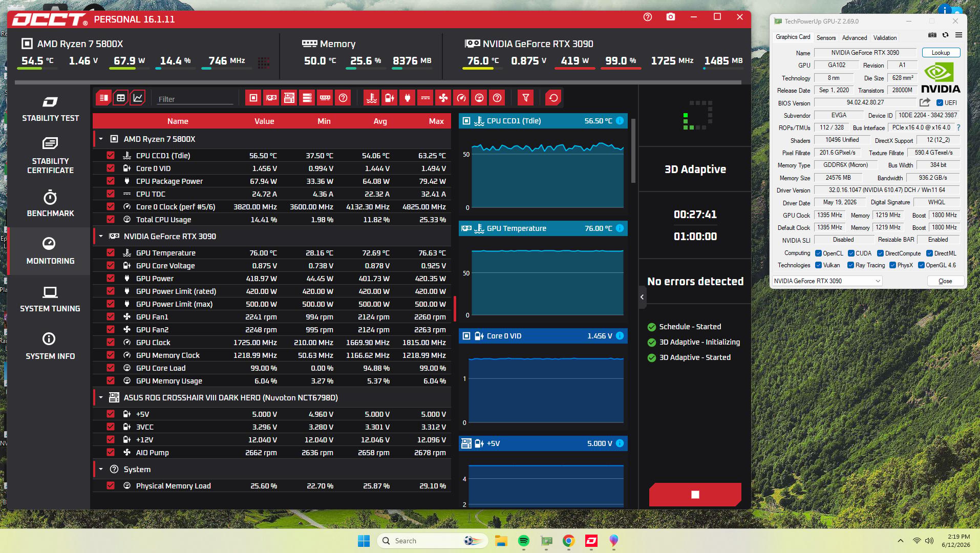Toggle CPU sensors filter icon

pos(253,98)
